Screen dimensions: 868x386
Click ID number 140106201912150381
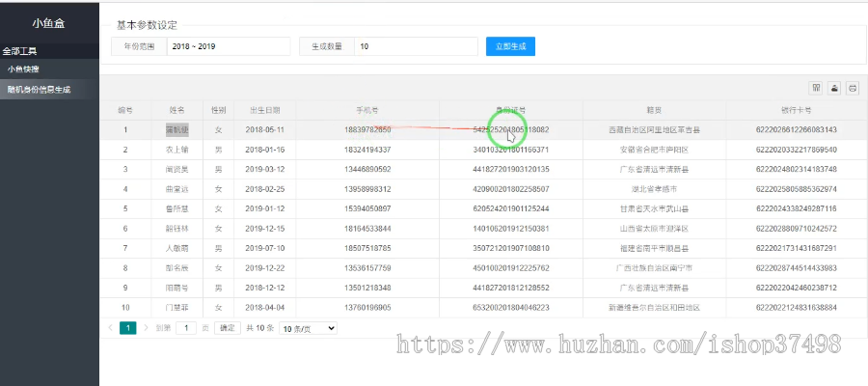point(511,229)
